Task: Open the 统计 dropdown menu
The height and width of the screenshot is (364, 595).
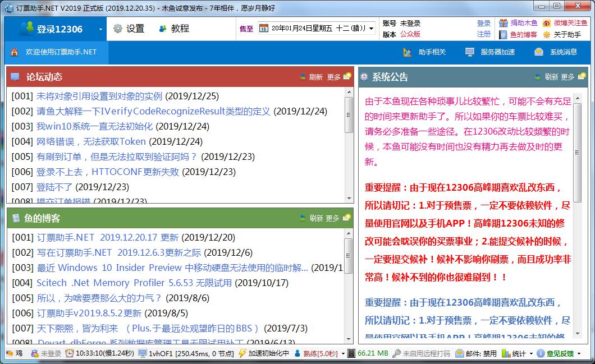Action: coord(530,353)
